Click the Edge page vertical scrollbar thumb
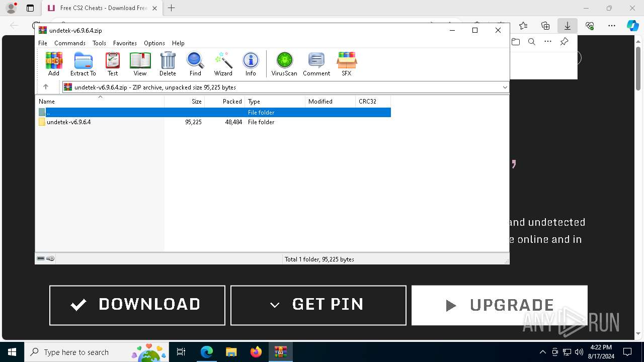 [x=639, y=68]
